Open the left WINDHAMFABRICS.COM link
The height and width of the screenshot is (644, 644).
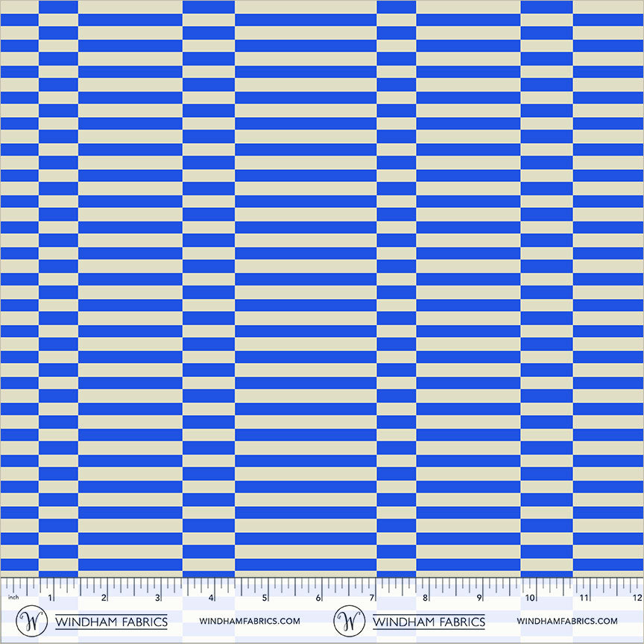(250, 621)
